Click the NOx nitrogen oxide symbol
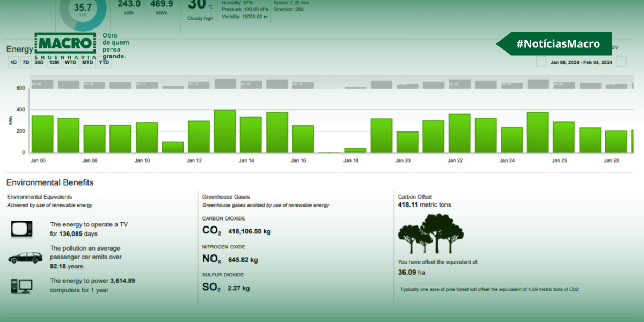 click(x=211, y=259)
